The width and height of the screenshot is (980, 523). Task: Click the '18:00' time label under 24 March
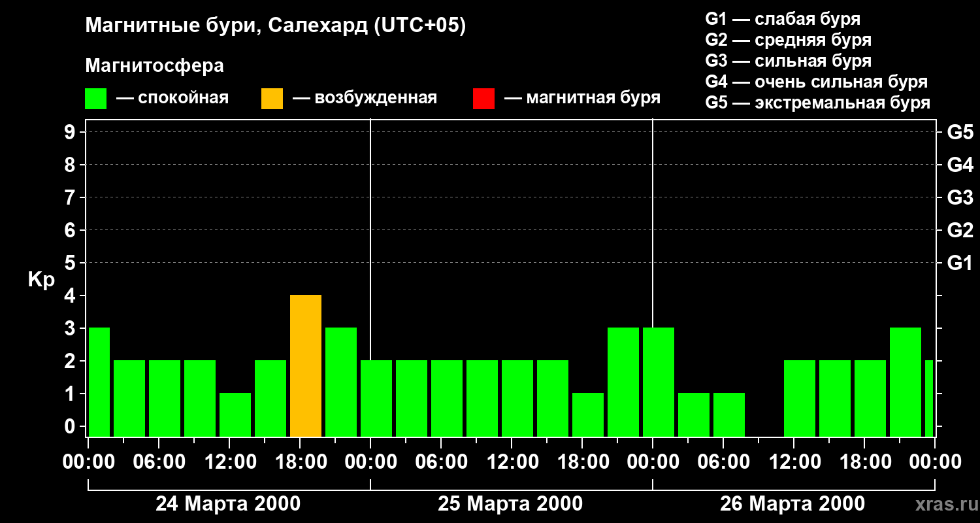[x=301, y=462]
